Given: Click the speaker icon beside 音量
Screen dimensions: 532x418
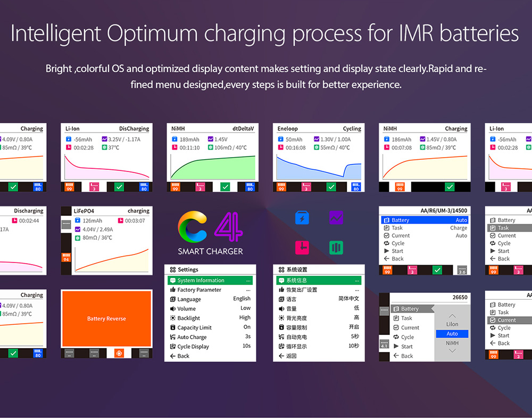Looking at the screenshot, I should coord(281,309).
